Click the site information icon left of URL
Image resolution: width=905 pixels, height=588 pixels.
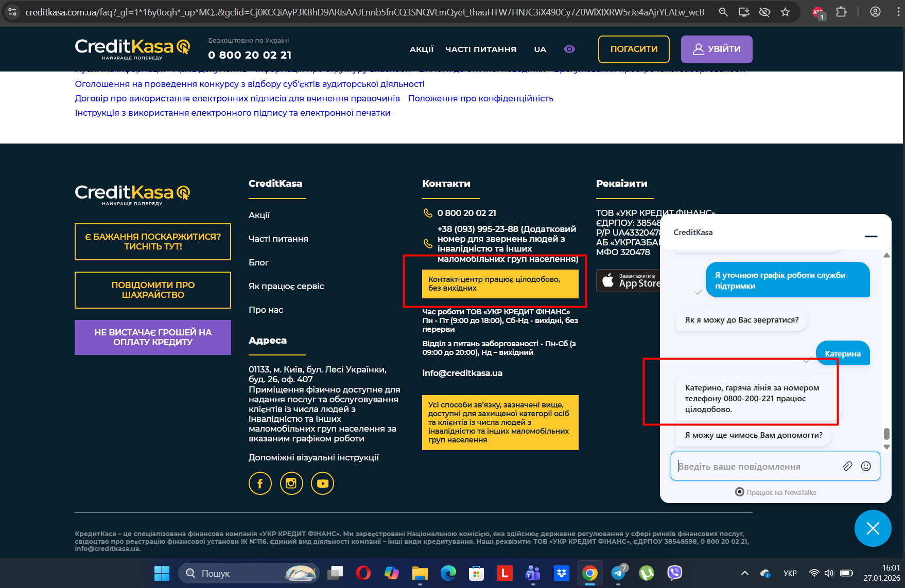click(12, 12)
